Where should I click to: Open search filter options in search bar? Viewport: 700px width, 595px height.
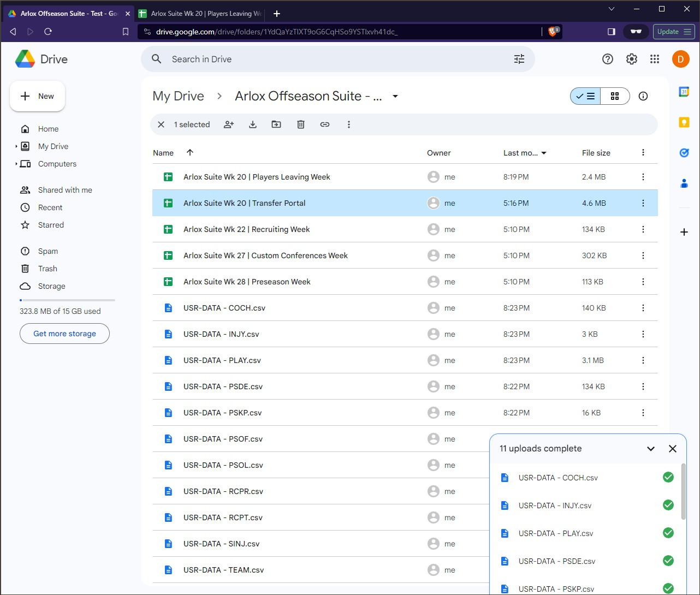pos(519,59)
